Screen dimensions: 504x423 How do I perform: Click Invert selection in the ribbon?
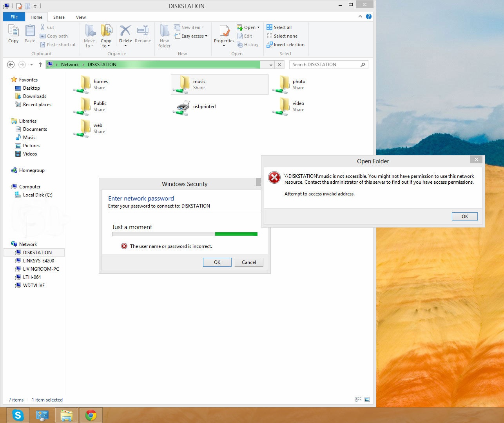tap(285, 45)
